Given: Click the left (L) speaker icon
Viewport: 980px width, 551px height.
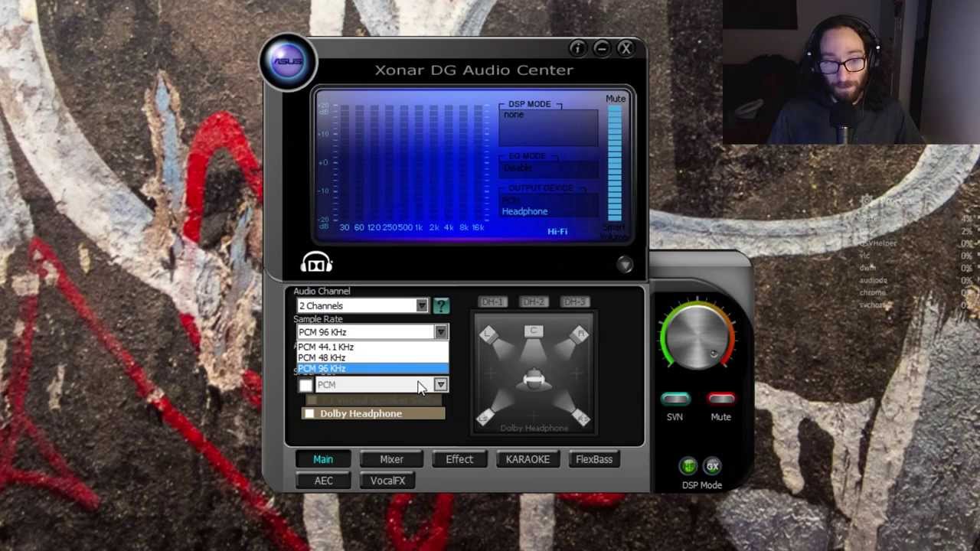Looking at the screenshot, I should [x=488, y=334].
